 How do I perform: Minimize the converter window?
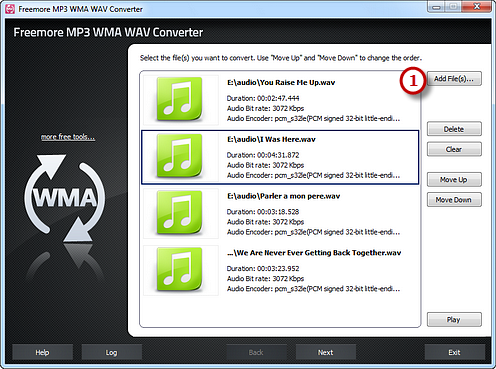point(436,6)
